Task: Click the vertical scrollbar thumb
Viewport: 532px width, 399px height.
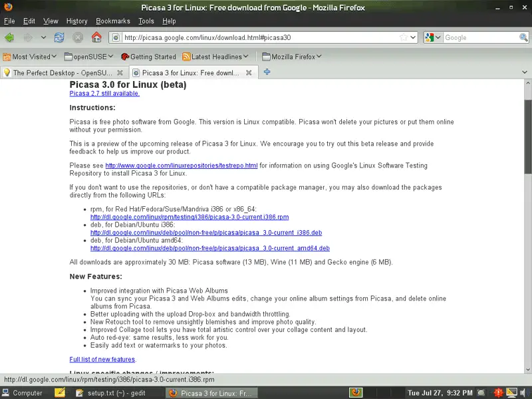Action: pos(527,138)
